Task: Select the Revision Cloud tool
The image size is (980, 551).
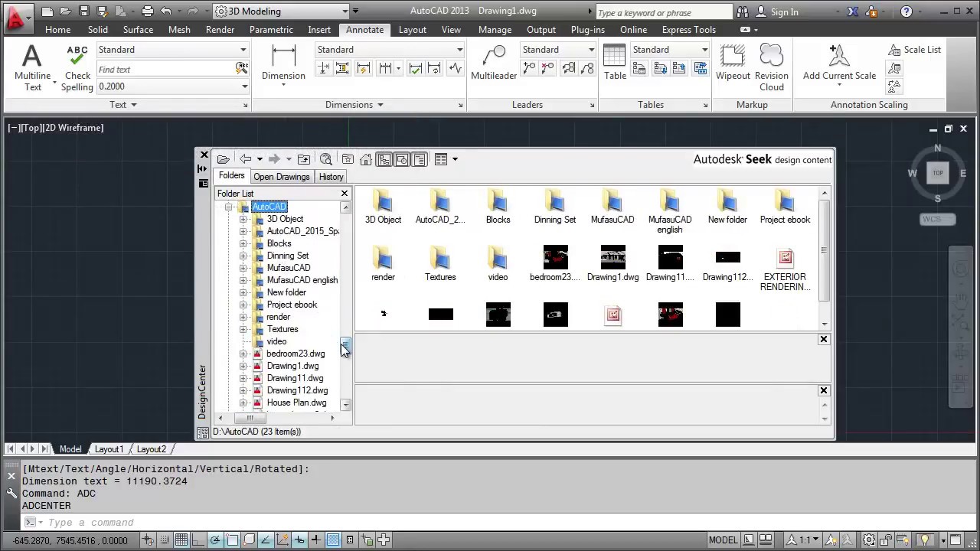Action: 771,67
